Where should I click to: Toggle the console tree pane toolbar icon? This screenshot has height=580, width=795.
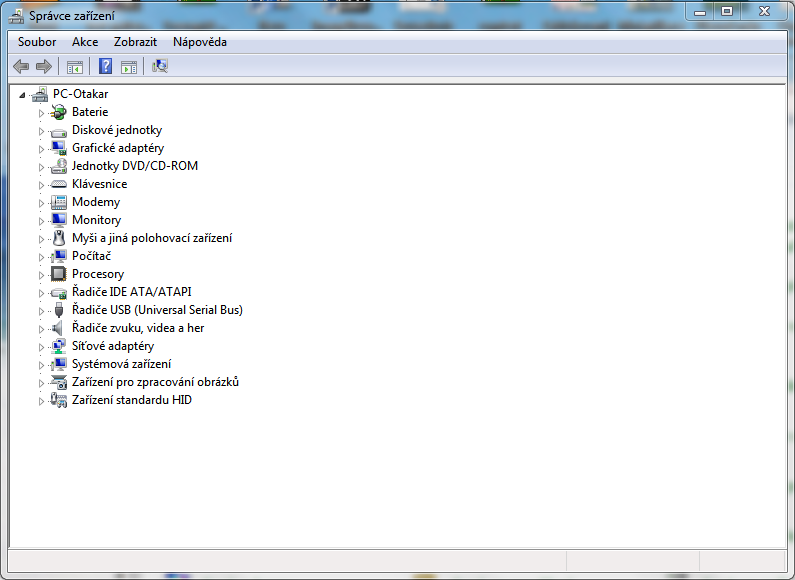75,66
